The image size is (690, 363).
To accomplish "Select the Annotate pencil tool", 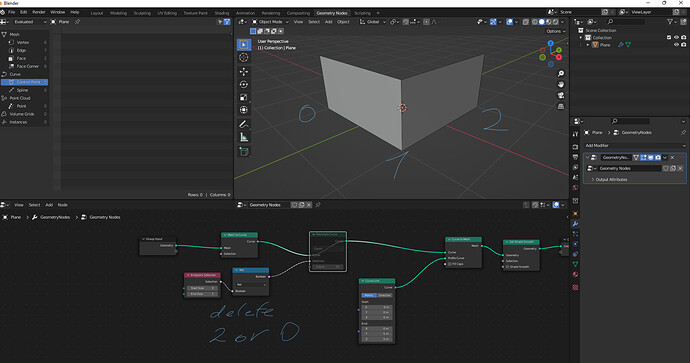I will (243, 125).
